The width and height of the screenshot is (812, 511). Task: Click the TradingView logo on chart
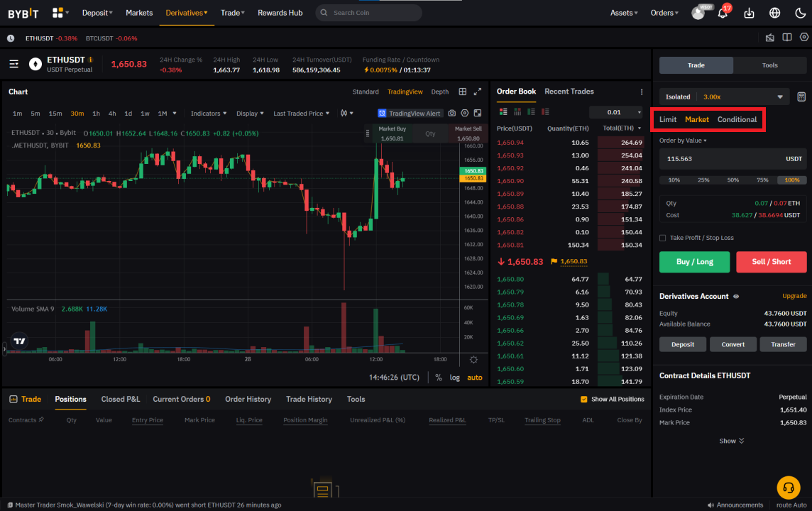20,341
